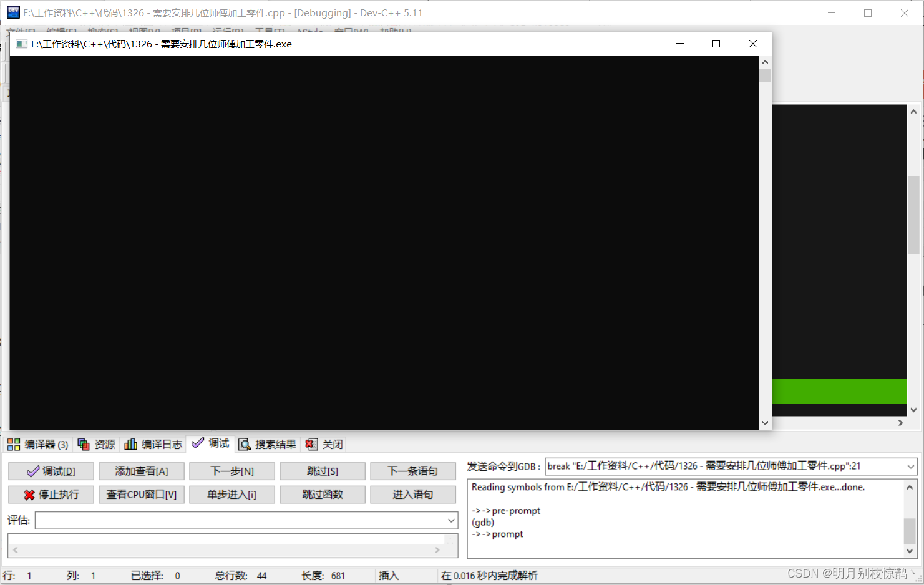The image size is (924, 585).
Task: Click 'Reading symbols from' line in GDB output
Action: pyautogui.click(x=668, y=487)
